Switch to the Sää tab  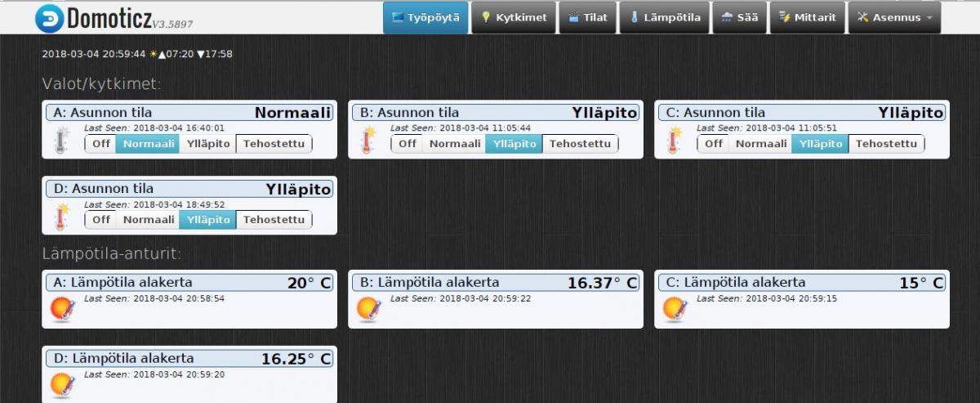point(739,17)
